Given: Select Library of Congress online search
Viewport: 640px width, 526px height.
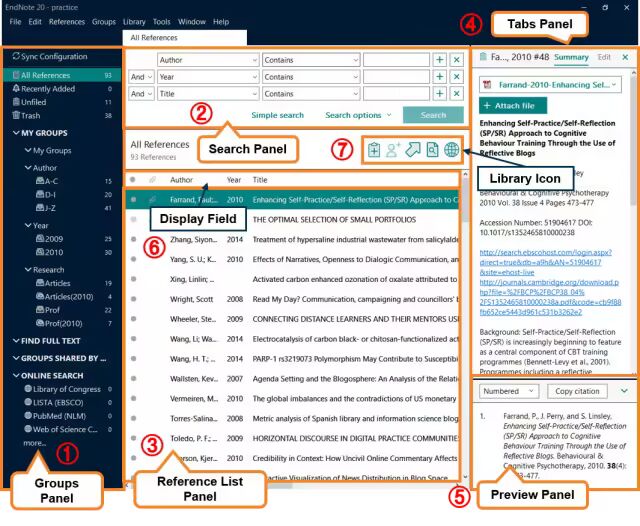Looking at the screenshot, I should [62, 389].
